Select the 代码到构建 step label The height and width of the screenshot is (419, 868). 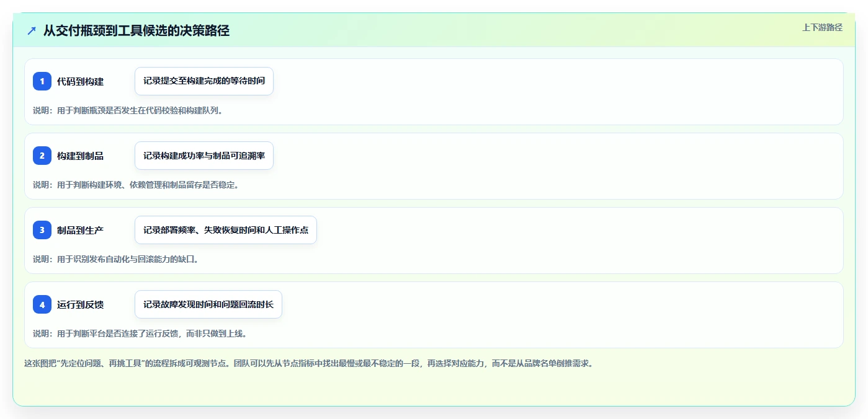tap(80, 81)
